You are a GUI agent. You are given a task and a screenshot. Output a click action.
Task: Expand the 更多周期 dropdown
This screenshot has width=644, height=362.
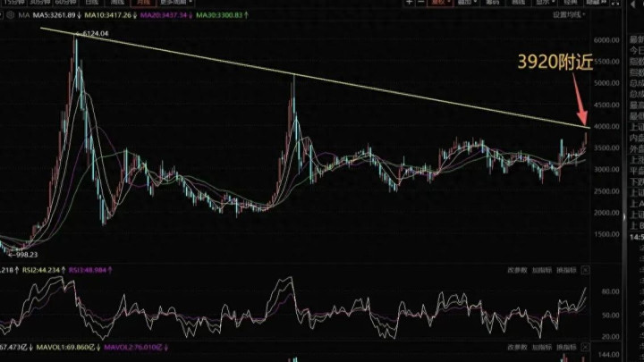176,2
